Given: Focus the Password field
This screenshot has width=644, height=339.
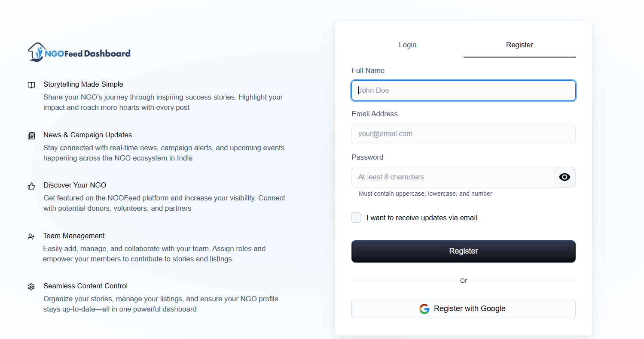Looking at the screenshot, I should (451, 177).
